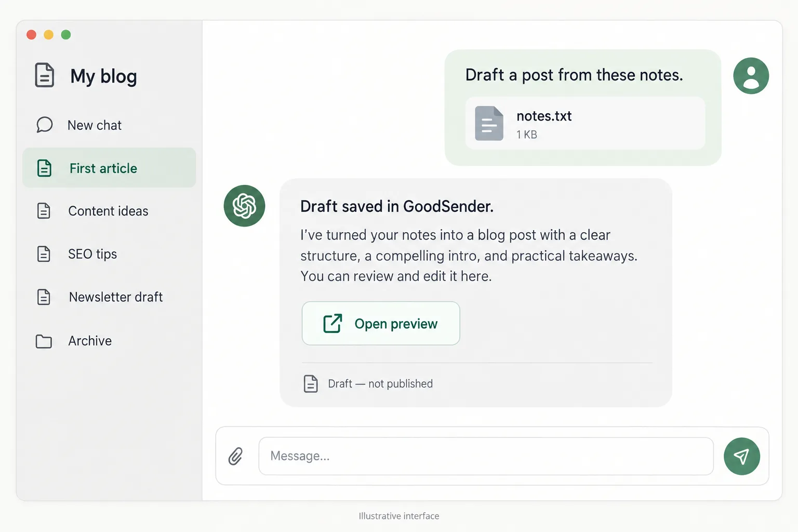This screenshot has width=798, height=532.
Task: Focus the Message input field
Action: coord(486,456)
